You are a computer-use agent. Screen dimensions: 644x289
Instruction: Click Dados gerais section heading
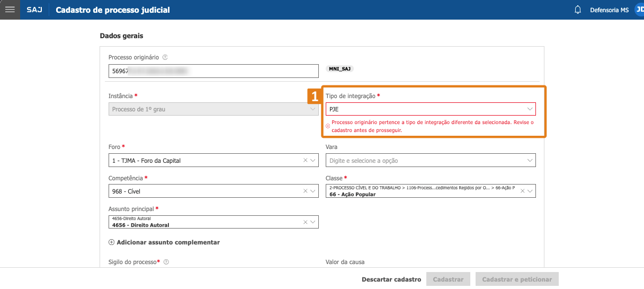point(121,36)
